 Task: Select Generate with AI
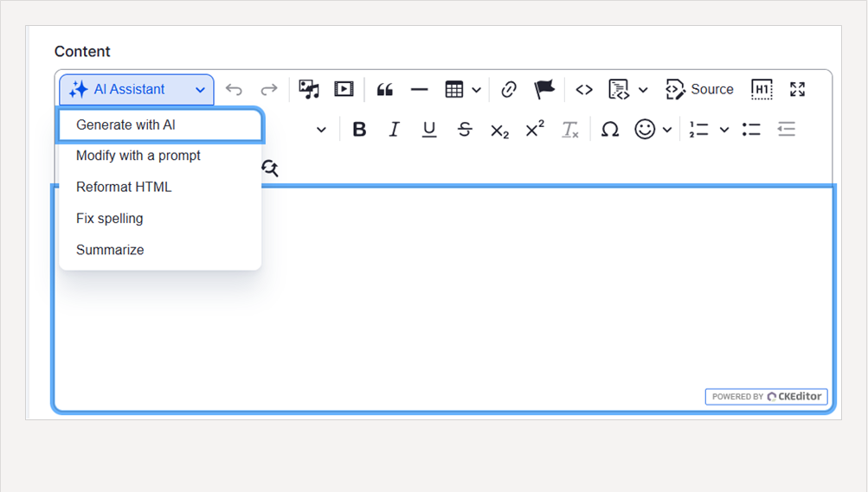click(160, 125)
